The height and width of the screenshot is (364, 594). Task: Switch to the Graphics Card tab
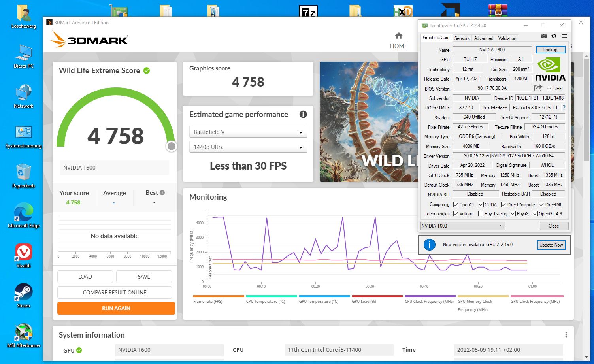(x=436, y=38)
